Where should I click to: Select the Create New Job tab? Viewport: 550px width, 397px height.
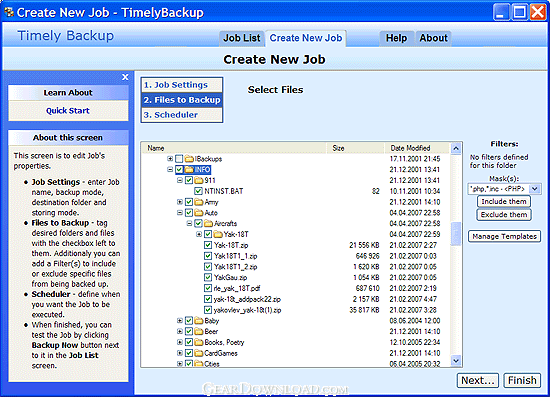pos(306,38)
